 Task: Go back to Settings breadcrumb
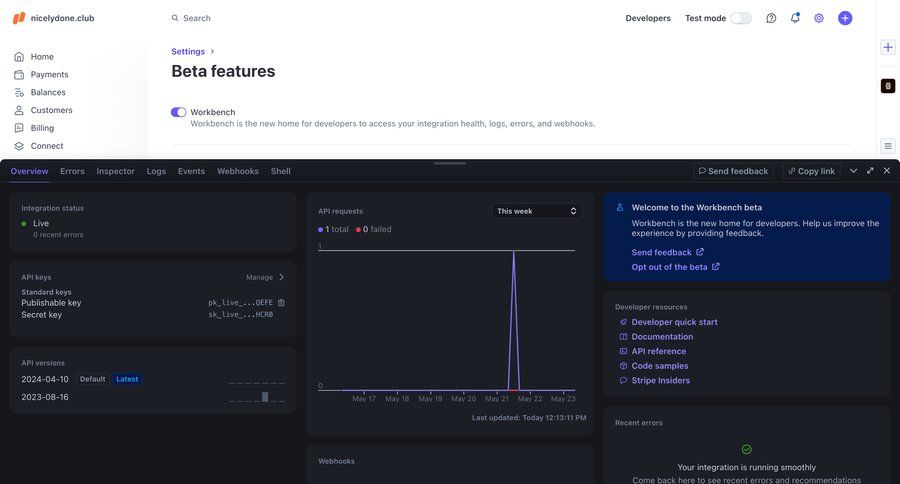point(188,51)
